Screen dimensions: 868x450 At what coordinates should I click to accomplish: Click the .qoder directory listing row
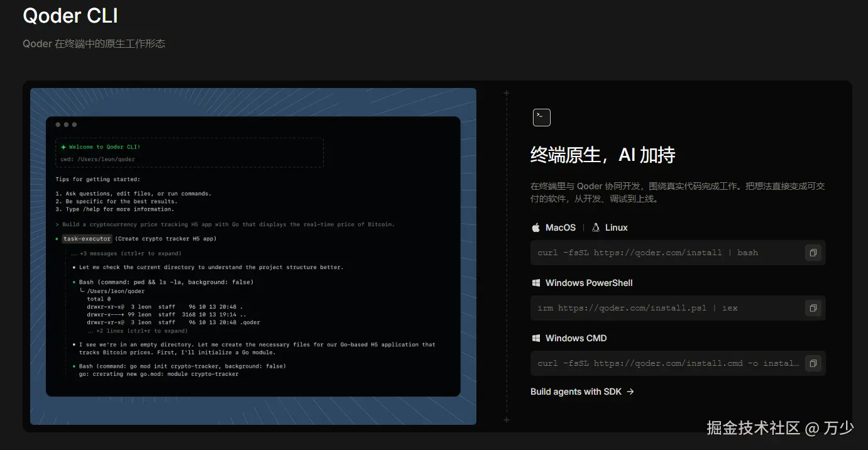point(173,322)
